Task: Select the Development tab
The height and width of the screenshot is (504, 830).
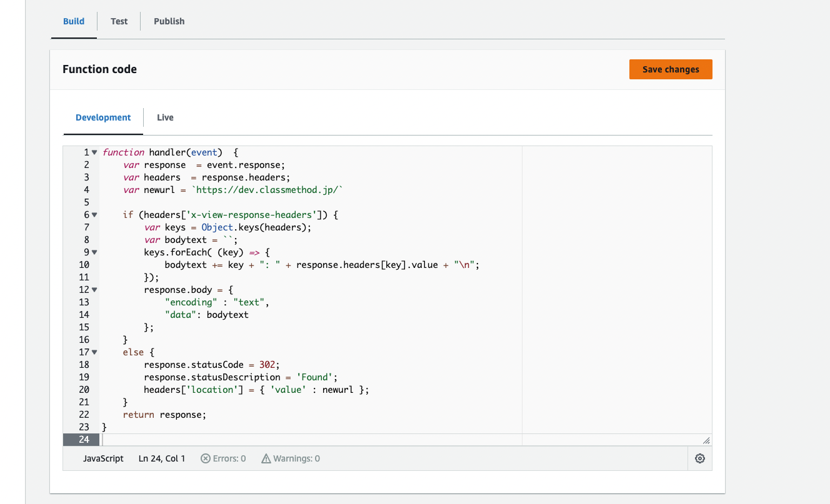Action: click(102, 117)
